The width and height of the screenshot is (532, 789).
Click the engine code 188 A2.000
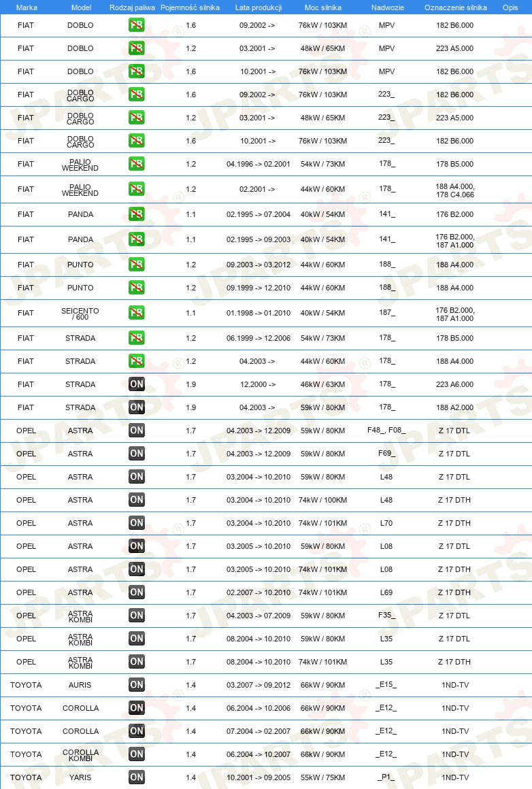455,407
